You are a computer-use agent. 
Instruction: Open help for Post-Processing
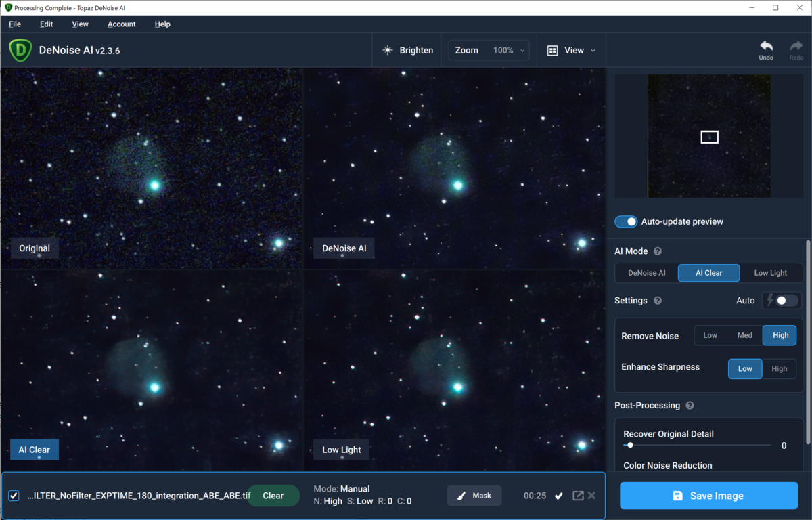[690, 406]
